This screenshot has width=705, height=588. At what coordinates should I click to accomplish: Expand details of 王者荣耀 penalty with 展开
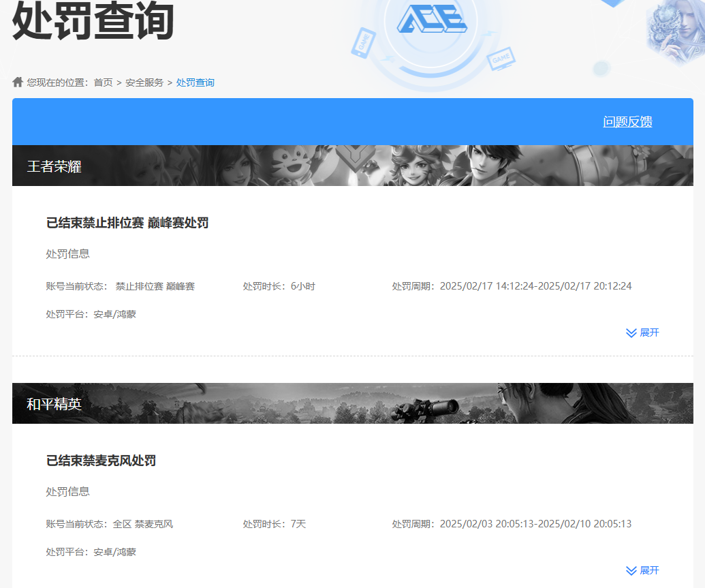point(642,332)
